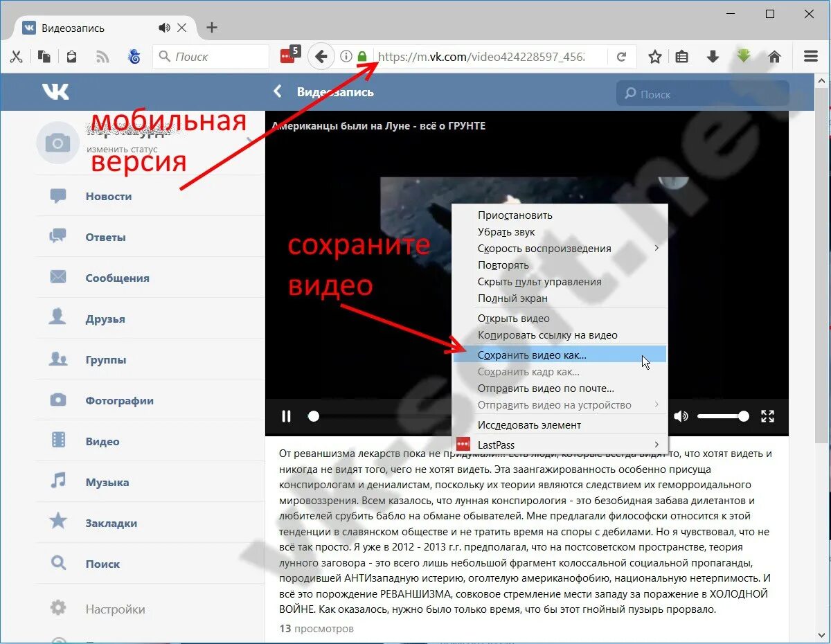Choose Копировать ссылку на видео
Viewport: 831px width, 644px height.
pyautogui.click(x=560, y=335)
